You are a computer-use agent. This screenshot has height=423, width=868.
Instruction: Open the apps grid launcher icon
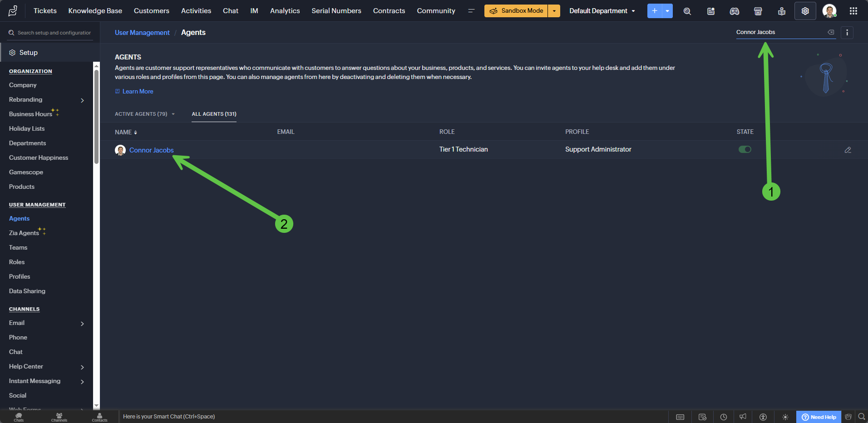tap(853, 11)
